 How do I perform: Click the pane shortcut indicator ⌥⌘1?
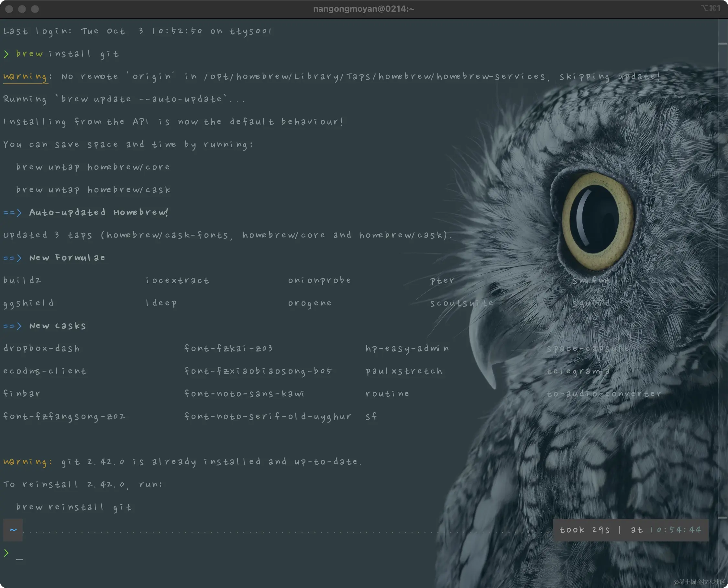711,8
